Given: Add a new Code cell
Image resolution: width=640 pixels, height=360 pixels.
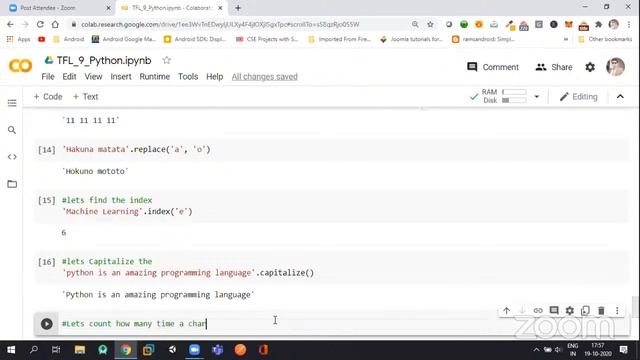Looking at the screenshot, I should pos(48,97).
